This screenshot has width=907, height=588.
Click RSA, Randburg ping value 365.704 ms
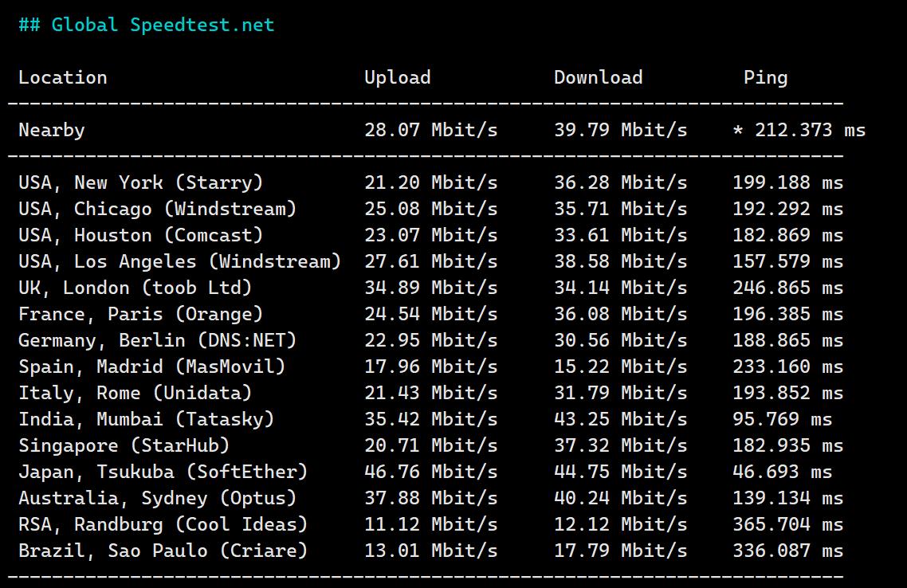click(x=787, y=524)
